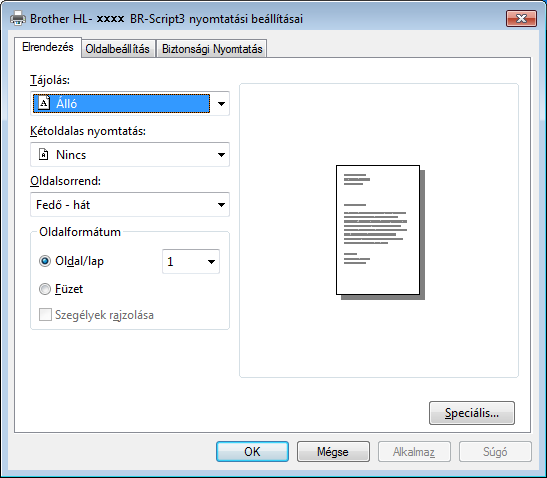Open the Oldalbeállítás tab
Viewport: 547px width, 478px height.
[118, 49]
